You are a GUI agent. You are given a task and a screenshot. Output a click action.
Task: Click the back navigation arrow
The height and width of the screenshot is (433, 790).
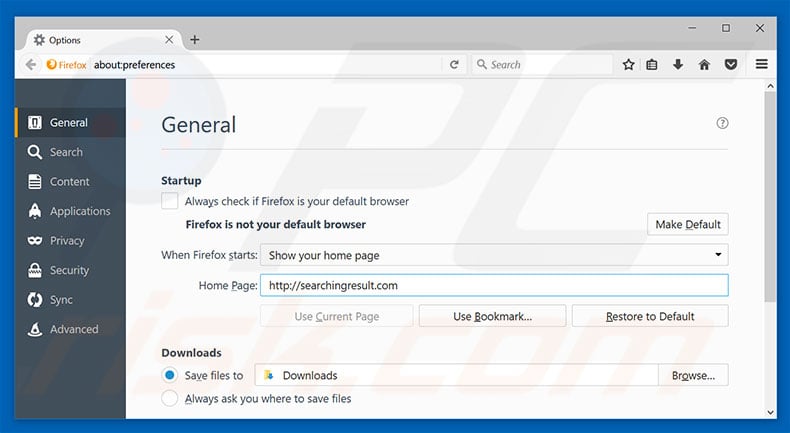[x=31, y=65]
